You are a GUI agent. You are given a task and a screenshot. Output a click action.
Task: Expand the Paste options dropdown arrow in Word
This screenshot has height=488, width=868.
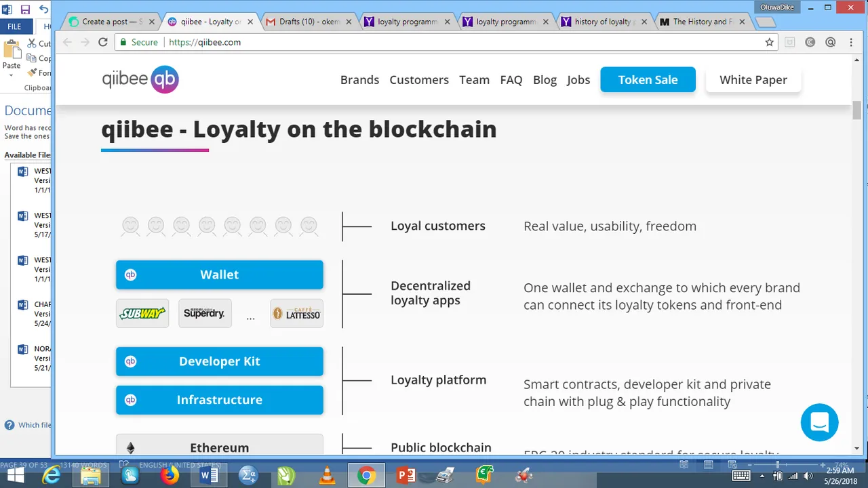coord(12,74)
